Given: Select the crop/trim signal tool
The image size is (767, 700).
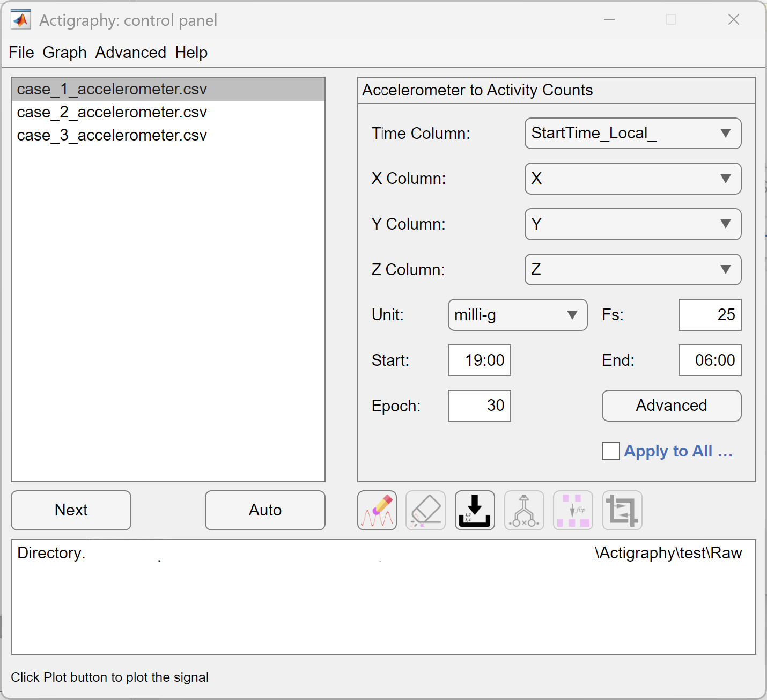Looking at the screenshot, I should (622, 510).
